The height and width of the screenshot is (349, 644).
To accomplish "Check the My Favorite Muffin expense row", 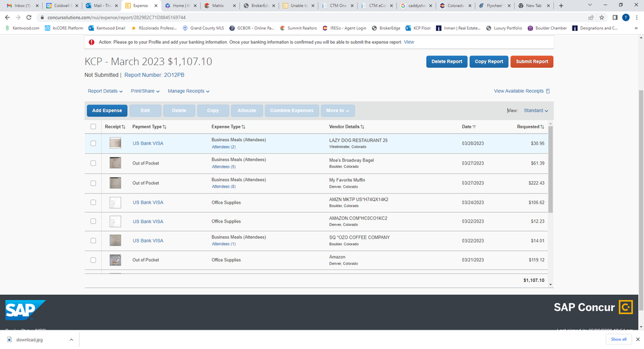I will point(93,183).
